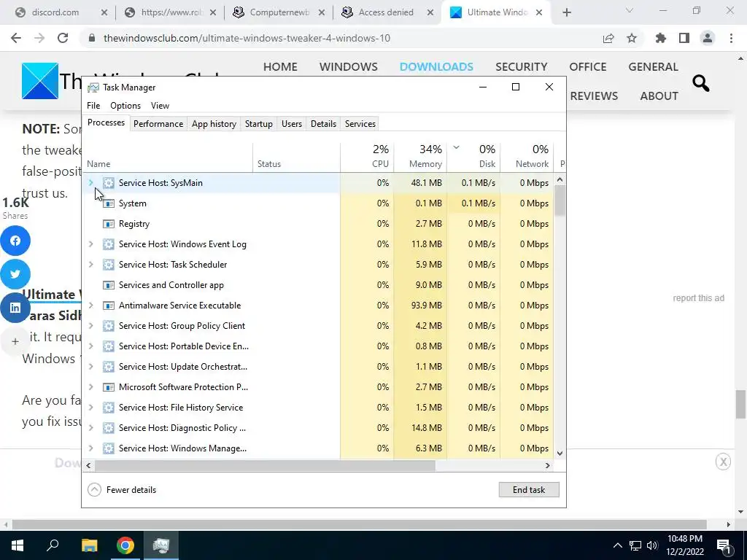
Task: Open File Explorer from the taskbar
Action: pyautogui.click(x=89, y=545)
